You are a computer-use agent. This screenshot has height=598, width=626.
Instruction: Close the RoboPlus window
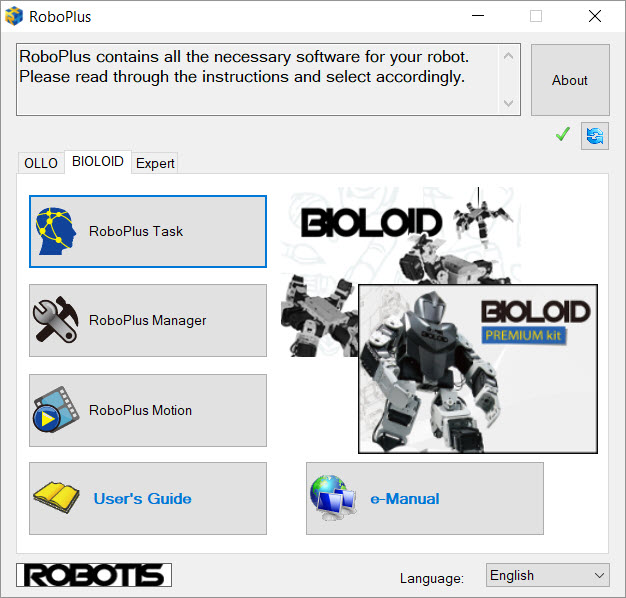(x=595, y=17)
